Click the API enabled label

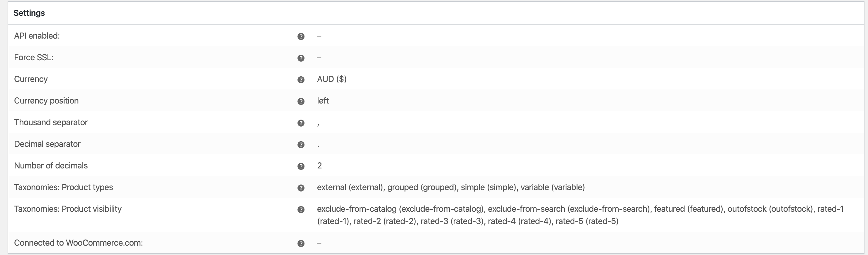pos(37,36)
